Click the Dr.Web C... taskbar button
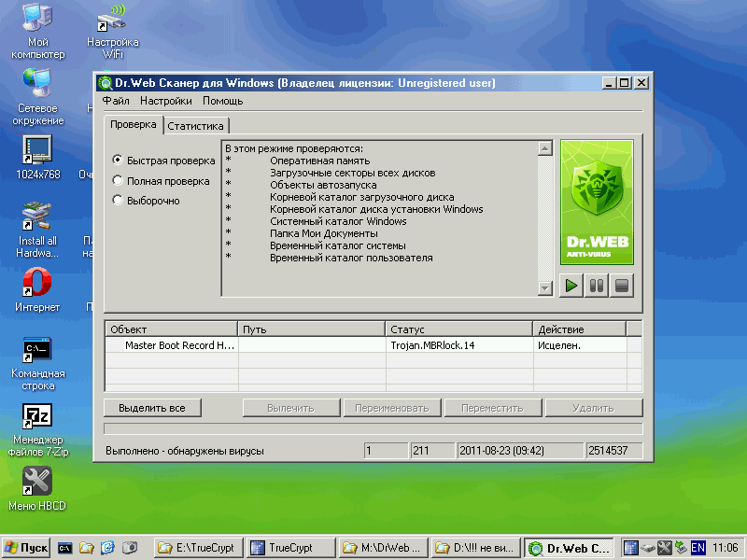The image size is (747, 560). coord(570,548)
